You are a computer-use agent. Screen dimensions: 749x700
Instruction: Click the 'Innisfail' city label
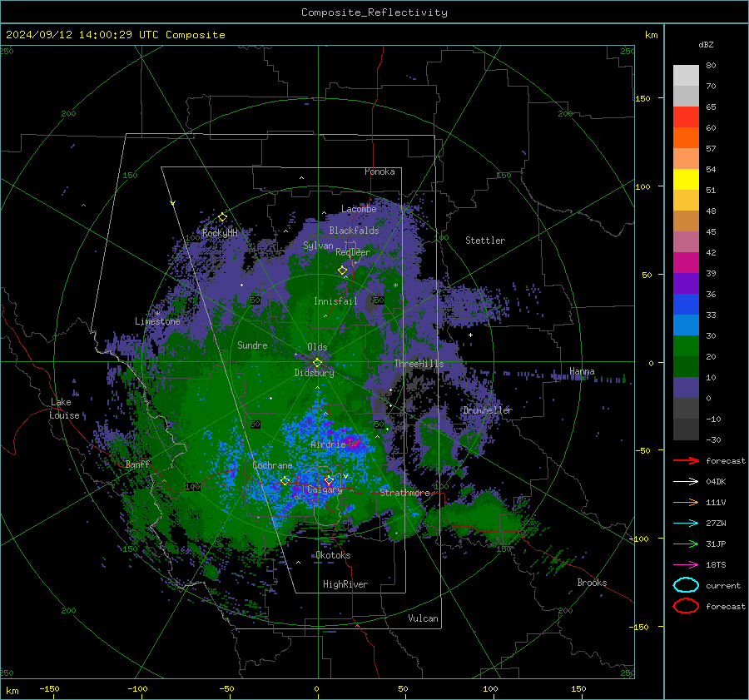[x=335, y=301]
